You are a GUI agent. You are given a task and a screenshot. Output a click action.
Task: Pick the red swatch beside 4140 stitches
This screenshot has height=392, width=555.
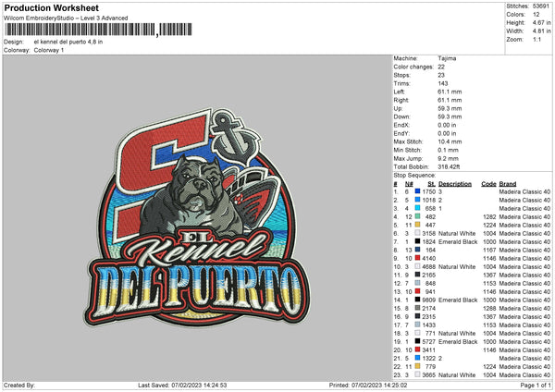pyautogui.click(x=418, y=258)
